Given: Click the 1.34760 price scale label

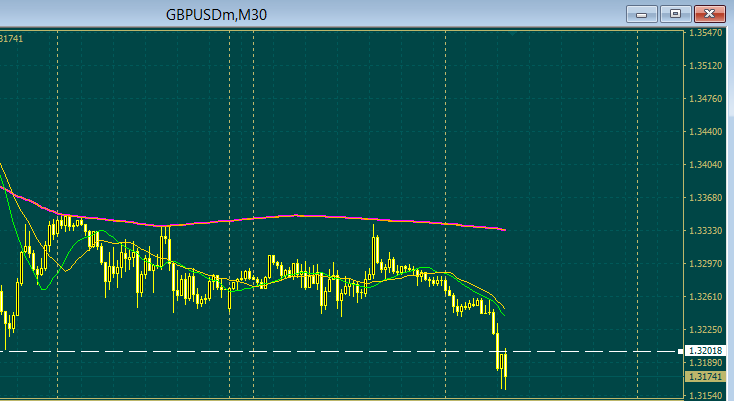Looking at the screenshot, I should (x=705, y=99).
